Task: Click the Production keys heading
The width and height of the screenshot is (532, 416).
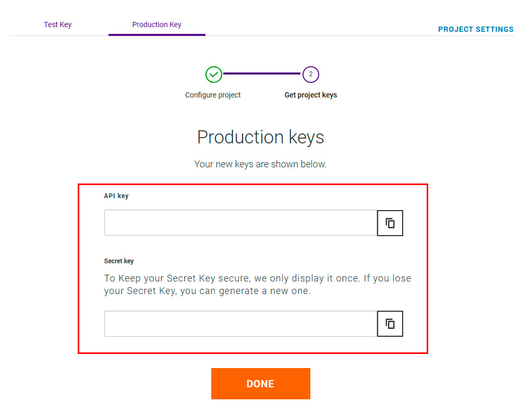Action: (260, 137)
